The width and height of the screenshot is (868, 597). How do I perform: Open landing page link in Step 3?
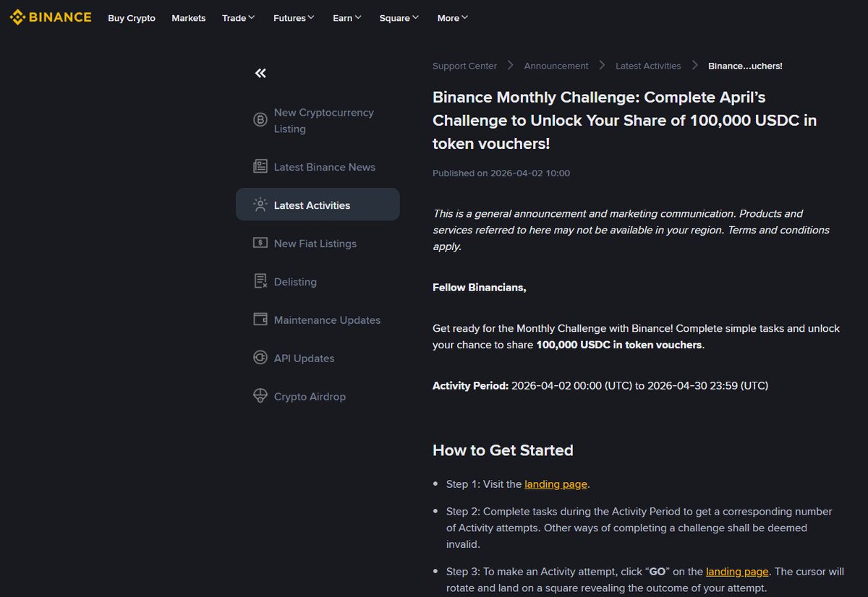coord(738,571)
